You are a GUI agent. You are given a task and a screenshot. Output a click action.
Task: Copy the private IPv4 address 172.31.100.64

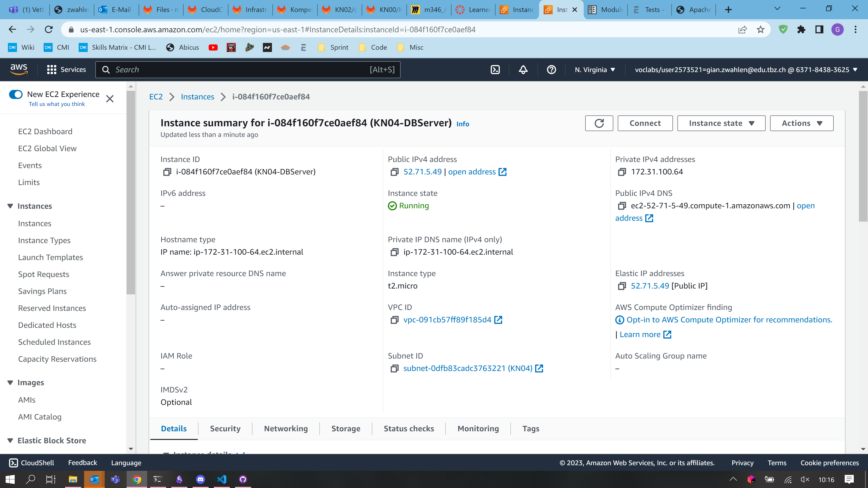coord(622,172)
